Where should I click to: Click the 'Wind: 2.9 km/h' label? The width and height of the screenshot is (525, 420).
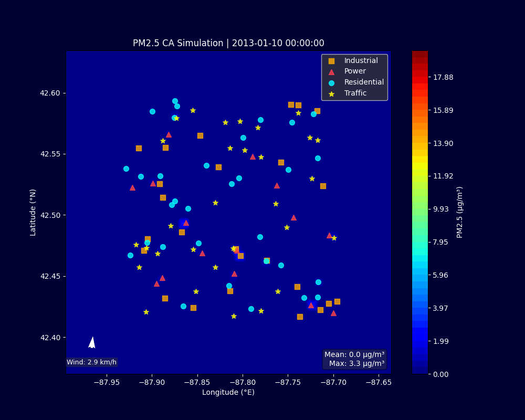coord(92,362)
